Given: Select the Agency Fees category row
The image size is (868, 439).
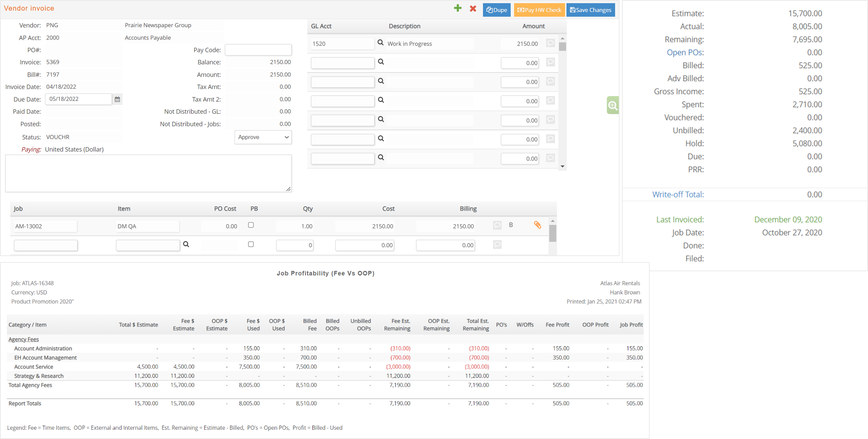Looking at the screenshot, I should [x=22, y=339].
